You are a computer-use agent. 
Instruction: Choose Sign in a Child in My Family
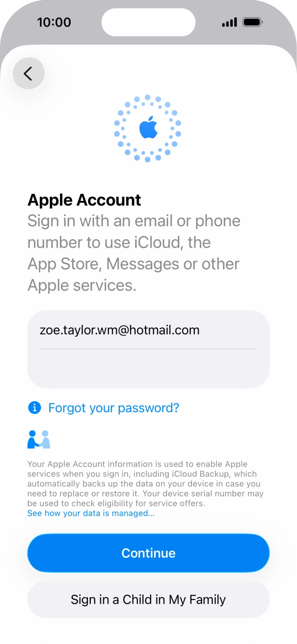pos(148,599)
